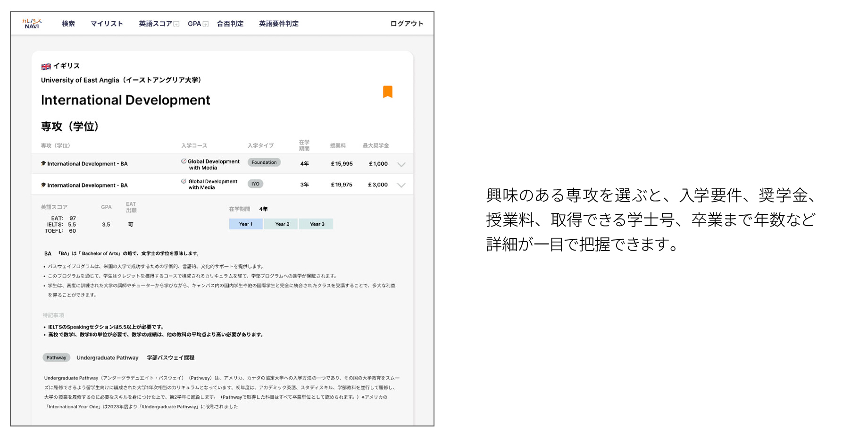Select the Year 1 tab

(246, 224)
